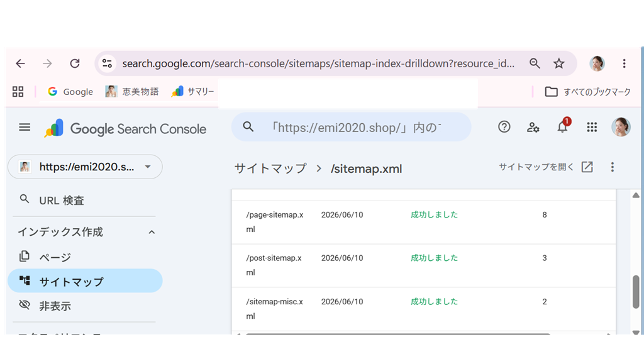Click the count 2 in sitemap-misc row

click(545, 301)
